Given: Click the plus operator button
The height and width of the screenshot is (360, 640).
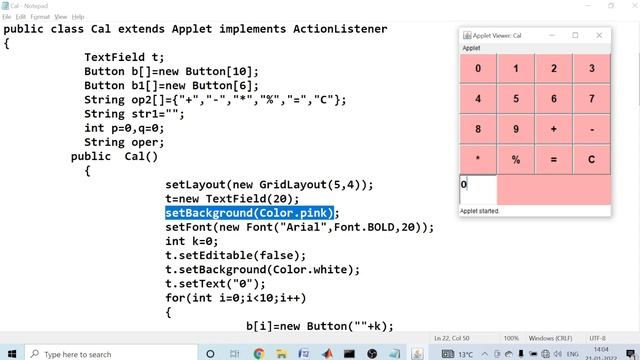Looking at the screenshot, I should 554,129.
